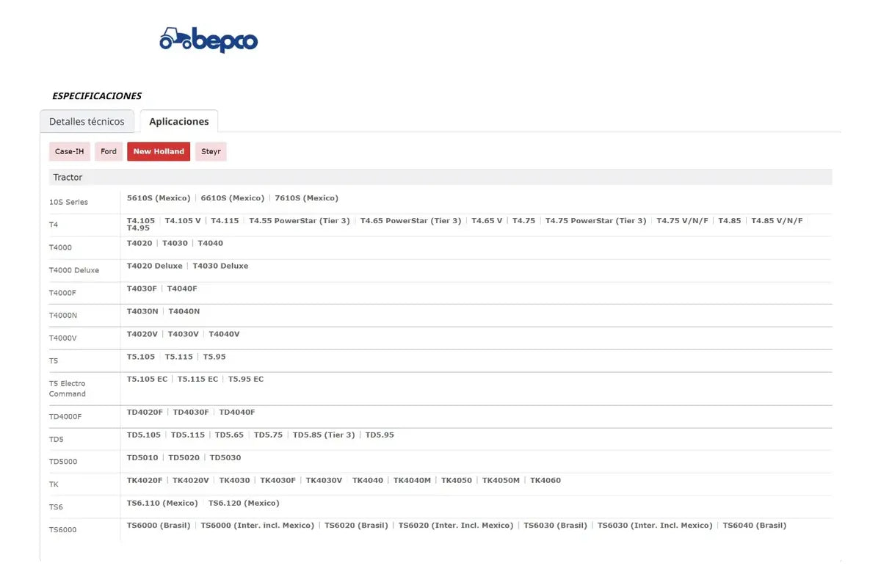Open the 5610S (Mexico) model

pos(159,198)
